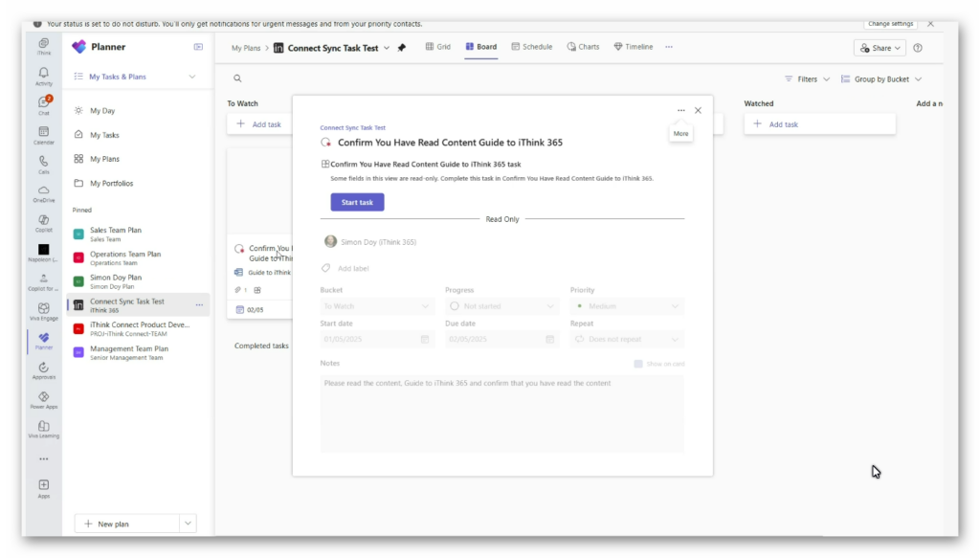Show more apps via sidebar ellipsis

point(44,459)
